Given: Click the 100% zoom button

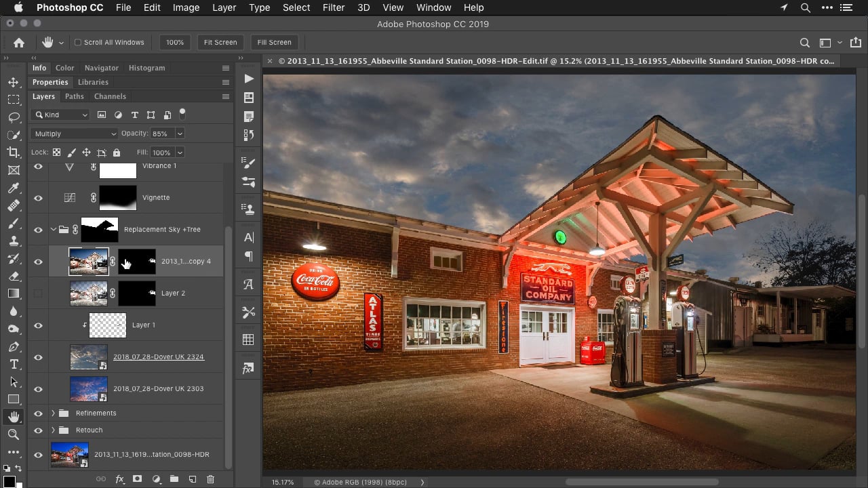Looking at the screenshot, I should click(x=175, y=42).
